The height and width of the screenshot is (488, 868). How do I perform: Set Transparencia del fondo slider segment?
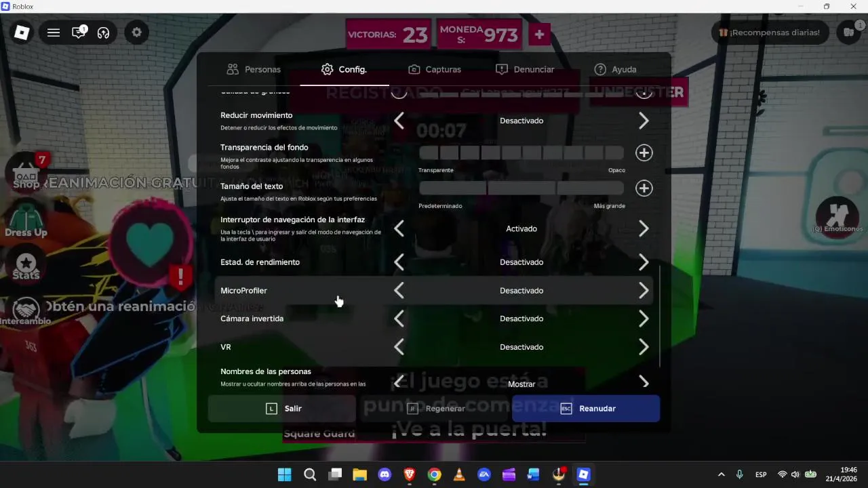(x=521, y=152)
